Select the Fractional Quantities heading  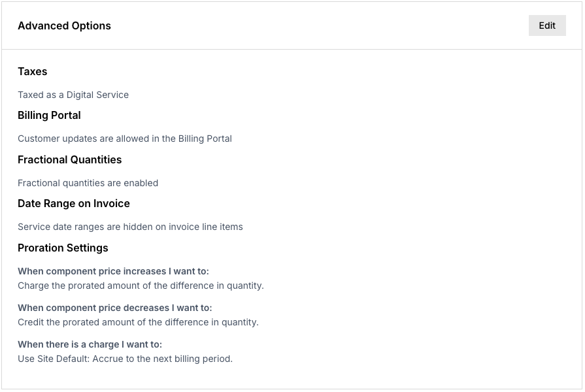pos(69,160)
